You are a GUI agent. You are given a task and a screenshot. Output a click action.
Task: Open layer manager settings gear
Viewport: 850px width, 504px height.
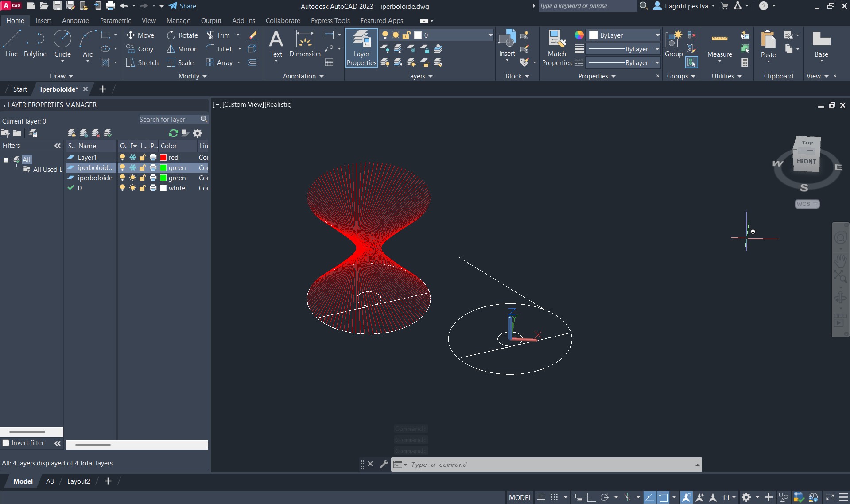pos(198,133)
